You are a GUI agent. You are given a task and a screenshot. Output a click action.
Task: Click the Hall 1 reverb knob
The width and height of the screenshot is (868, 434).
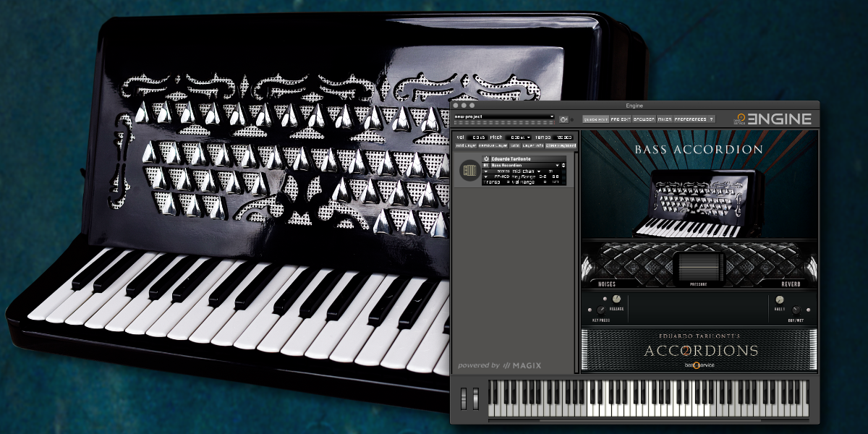(780, 299)
